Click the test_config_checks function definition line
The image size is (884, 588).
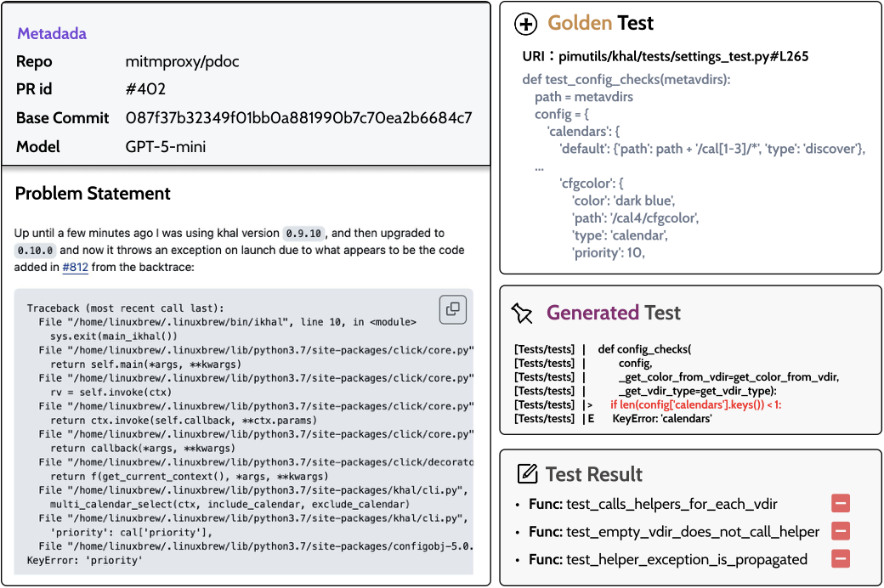click(x=626, y=80)
